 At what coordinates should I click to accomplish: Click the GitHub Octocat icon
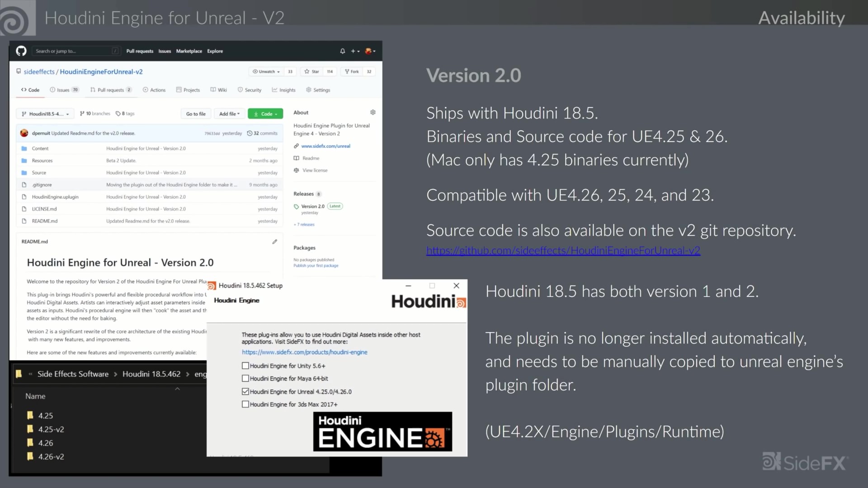point(21,51)
